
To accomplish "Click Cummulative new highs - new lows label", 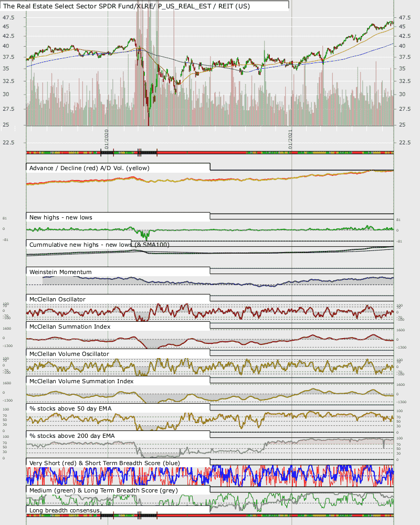I will click(x=99, y=245).
